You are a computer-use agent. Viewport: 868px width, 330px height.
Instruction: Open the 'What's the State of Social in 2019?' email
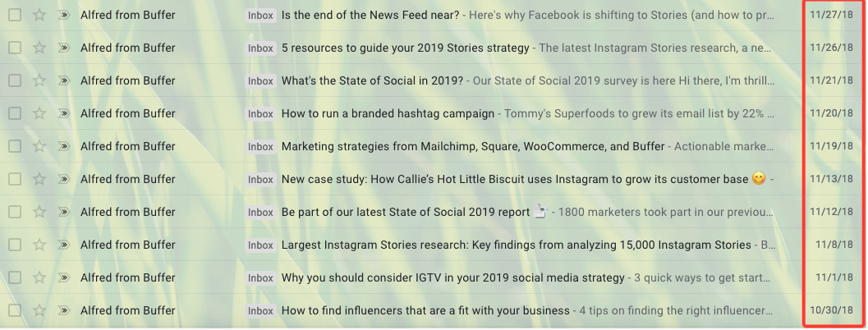[372, 80]
